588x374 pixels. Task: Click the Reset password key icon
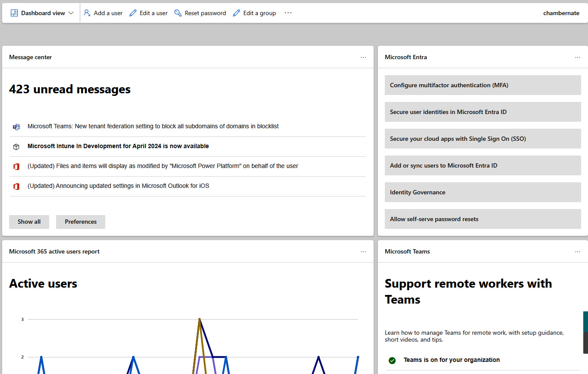pos(178,13)
